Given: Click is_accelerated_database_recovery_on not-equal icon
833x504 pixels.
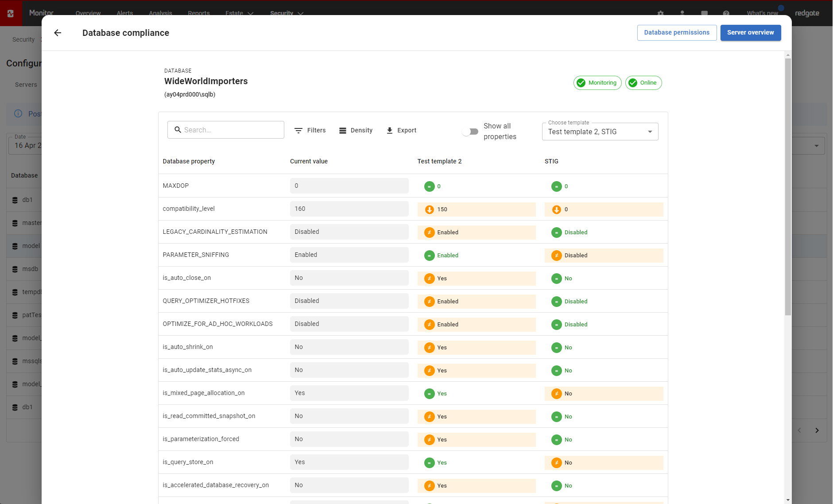Looking at the screenshot, I should 429,486.
